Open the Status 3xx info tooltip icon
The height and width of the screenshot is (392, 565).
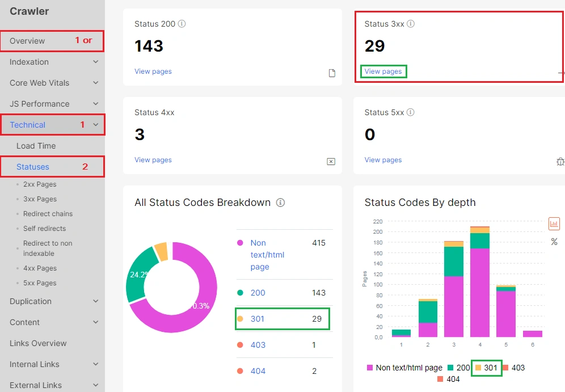pos(412,24)
